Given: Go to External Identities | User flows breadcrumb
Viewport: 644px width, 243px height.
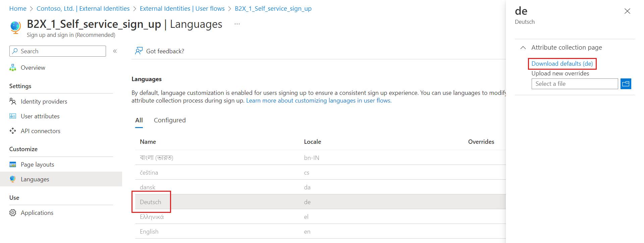Looking at the screenshot, I should [x=182, y=9].
